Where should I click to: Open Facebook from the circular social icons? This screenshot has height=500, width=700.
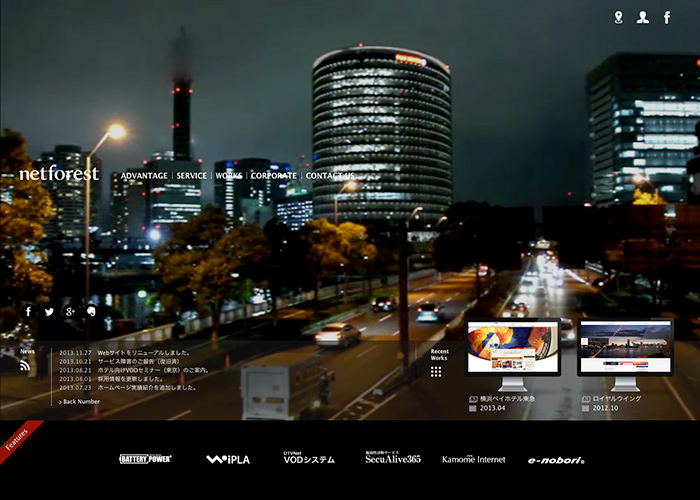click(28, 311)
